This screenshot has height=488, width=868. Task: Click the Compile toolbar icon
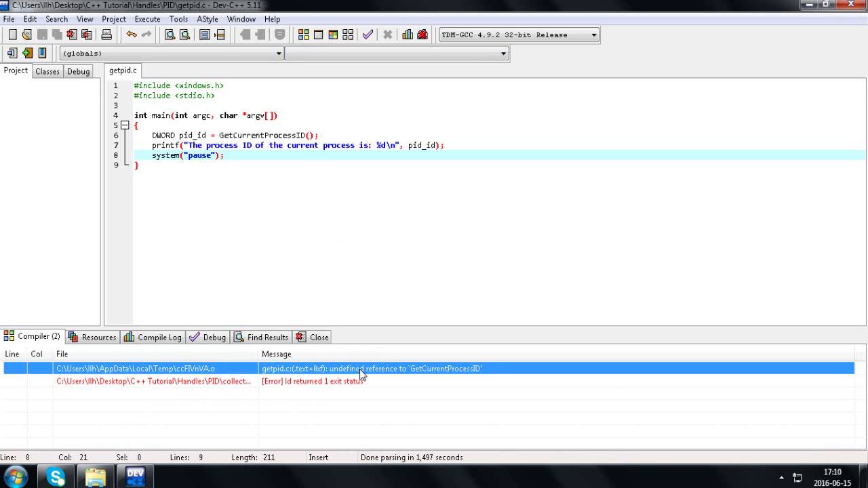pos(303,35)
